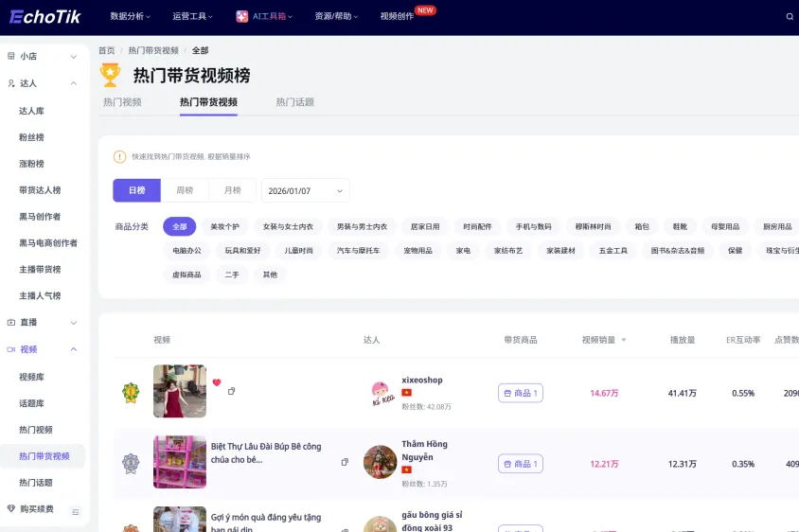Click the trophy icon beside page title

point(110,75)
